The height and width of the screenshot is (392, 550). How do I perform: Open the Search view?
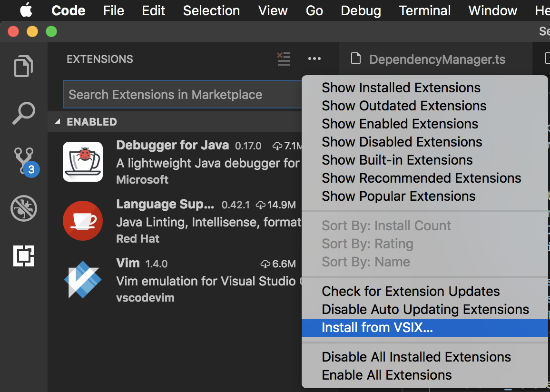click(24, 113)
